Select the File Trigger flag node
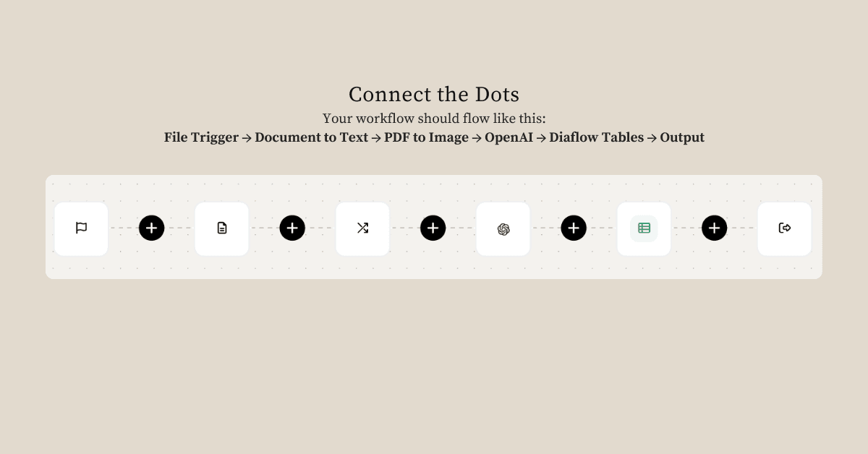Image resolution: width=868 pixels, height=454 pixels. pyautogui.click(x=81, y=228)
